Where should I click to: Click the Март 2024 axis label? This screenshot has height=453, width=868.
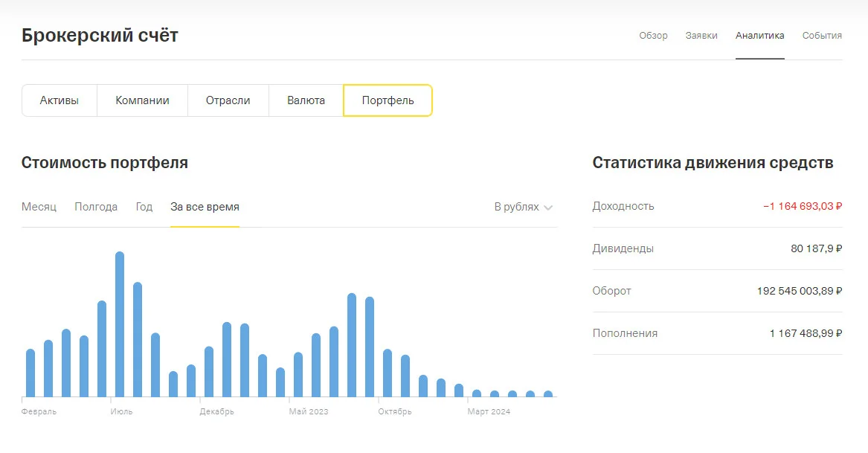(x=489, y=411)
